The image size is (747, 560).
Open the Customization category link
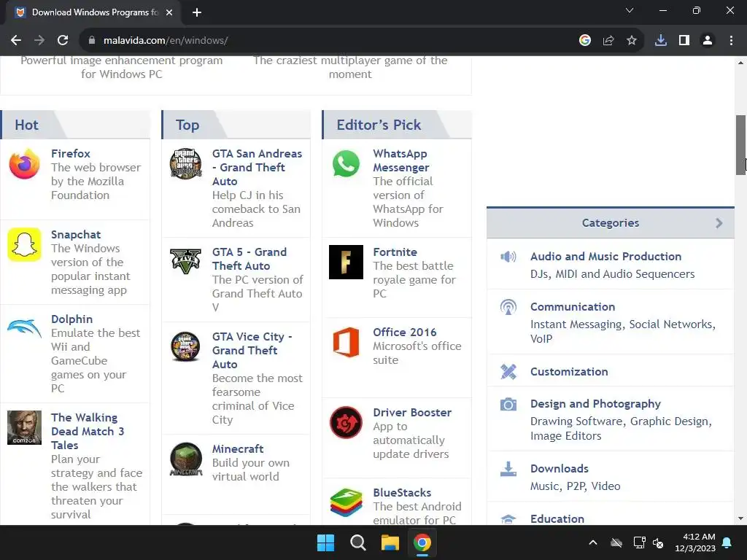(569, 371)
